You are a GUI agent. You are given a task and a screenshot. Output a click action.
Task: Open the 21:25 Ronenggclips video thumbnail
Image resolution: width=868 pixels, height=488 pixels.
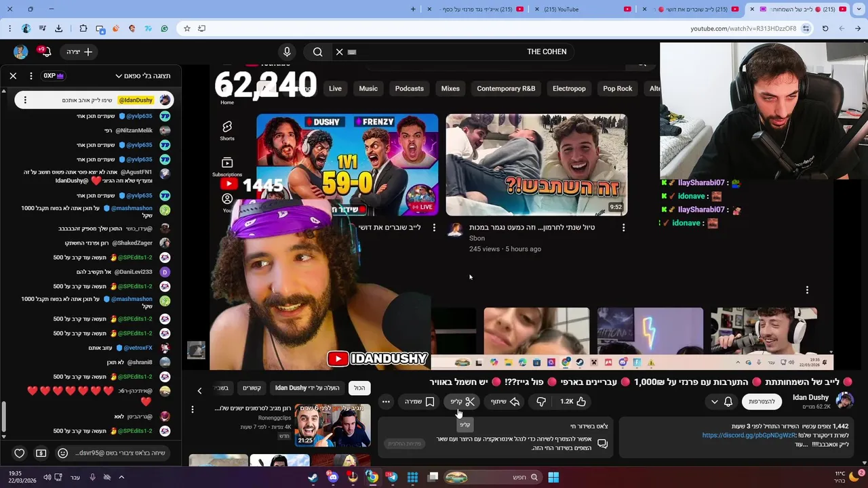332,425
